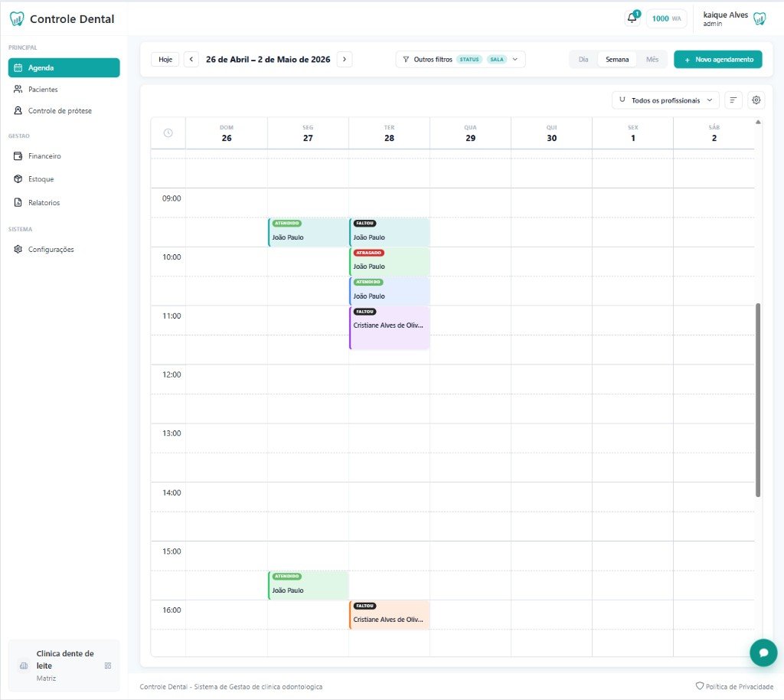
Task: Select Monday 27 column header
Action: [308, 133]
